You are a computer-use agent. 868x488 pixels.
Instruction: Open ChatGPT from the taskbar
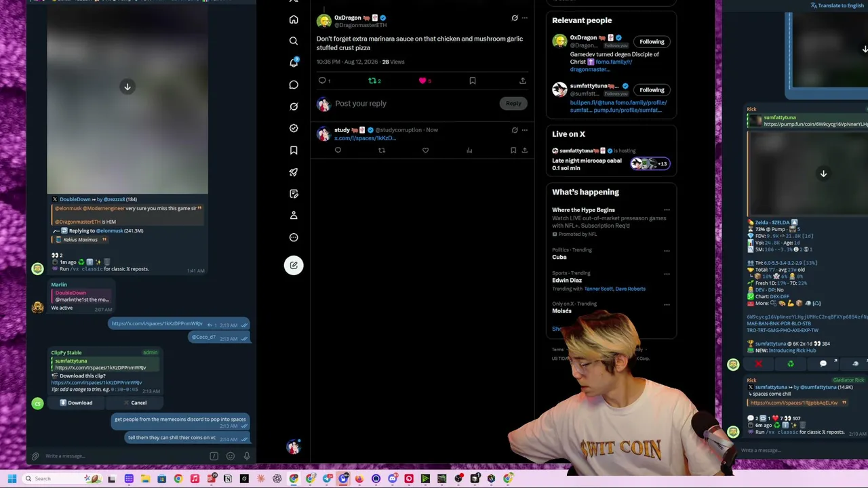[x=277, y=479]
